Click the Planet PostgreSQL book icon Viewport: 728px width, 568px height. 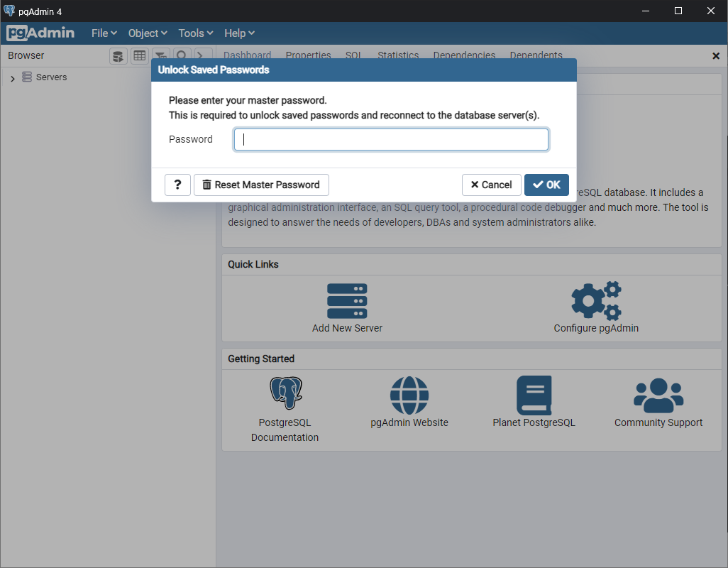click(534, 395)
